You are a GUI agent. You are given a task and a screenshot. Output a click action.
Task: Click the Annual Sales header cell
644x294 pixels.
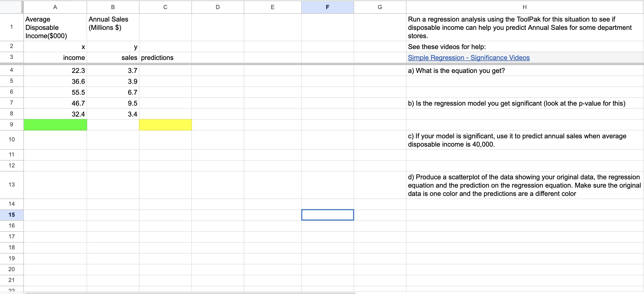point(113,27)
